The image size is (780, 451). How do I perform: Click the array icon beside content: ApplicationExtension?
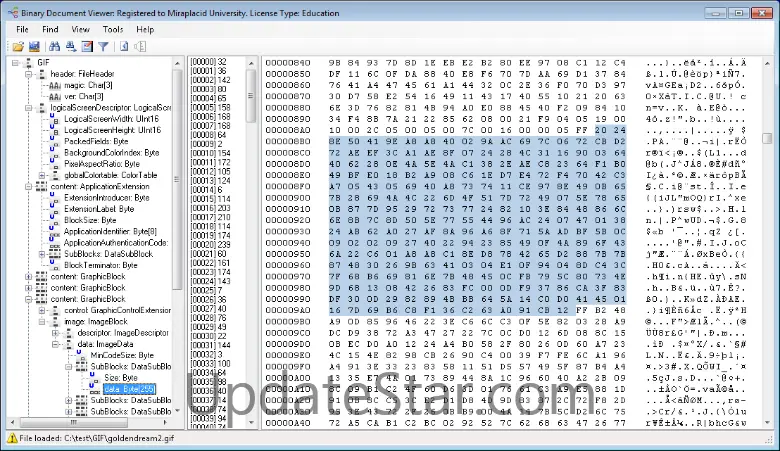click(x=42, y=186)
